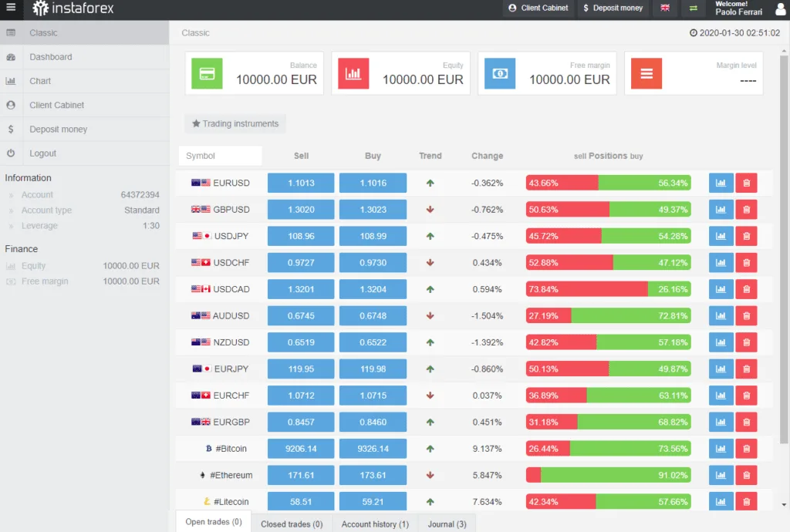Open #Litecoin chart icon
The width and height of the screenshot is (790, 532).
pyautogui.click(x=721, y=501)
